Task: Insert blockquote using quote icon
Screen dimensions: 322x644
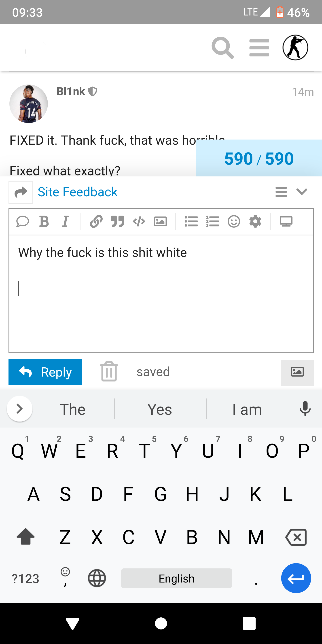Action: click(x=117, y=222)
